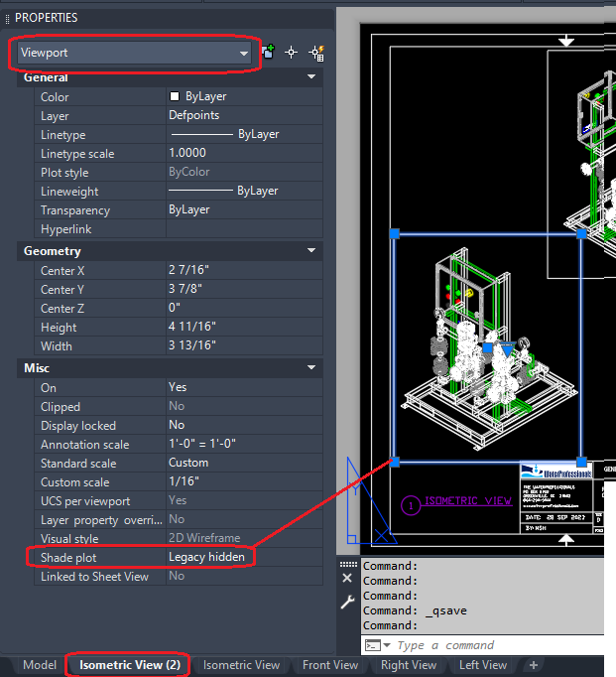Collapse the Geometry section
616x677 pixels.
(310, 250)
